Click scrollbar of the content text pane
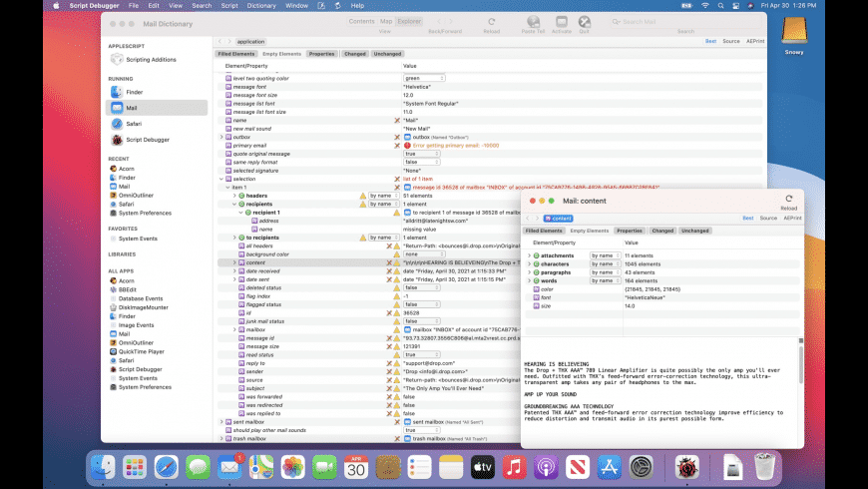 (800, 365)
